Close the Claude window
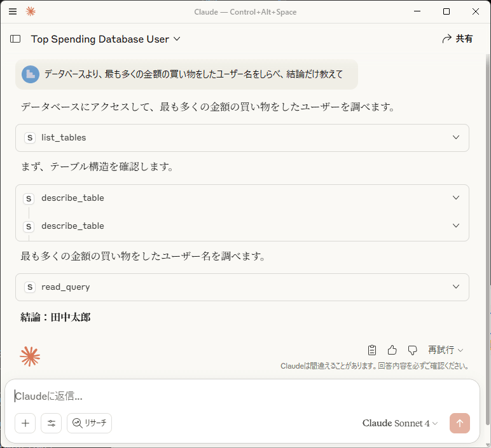The width and height of the screenshot is (491, 448). coord(475,11)
